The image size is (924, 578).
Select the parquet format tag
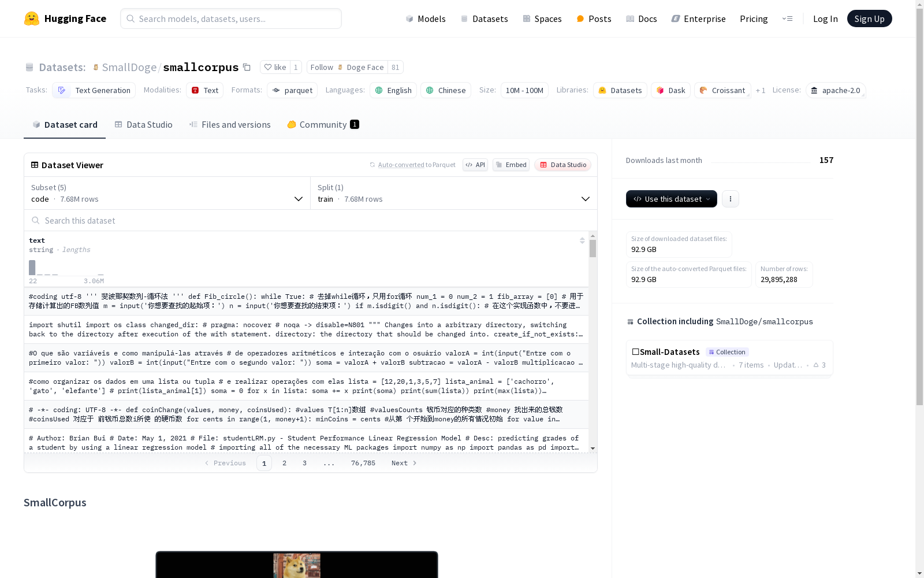click(292, 90)
